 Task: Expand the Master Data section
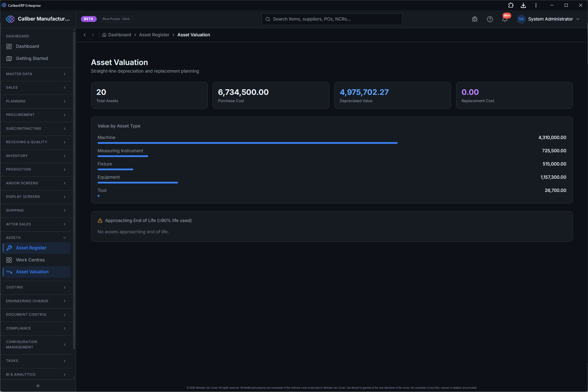point(36,74)
